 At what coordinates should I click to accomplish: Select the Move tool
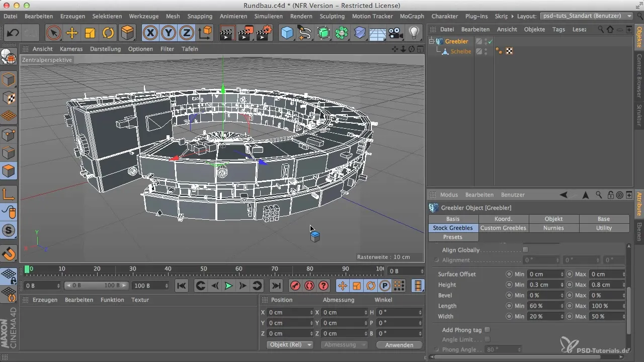coord(72,33)
